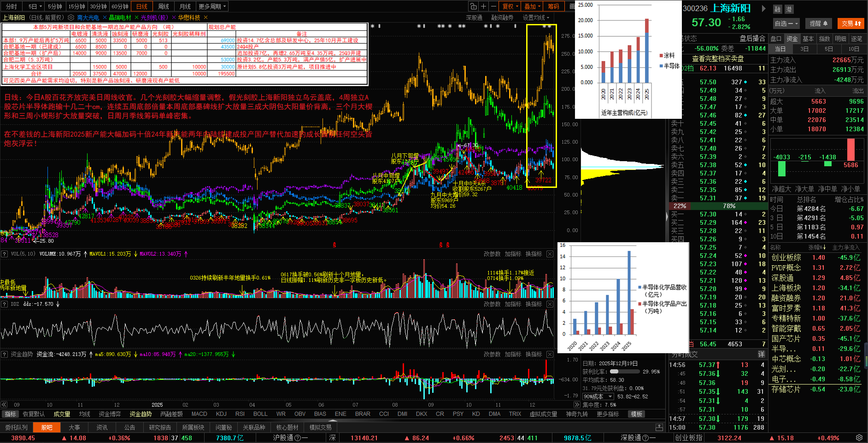868x443 pixels.
Task: Open the 设置均线 dropdown
Action: pyautogui.click(x=536, y=17)
